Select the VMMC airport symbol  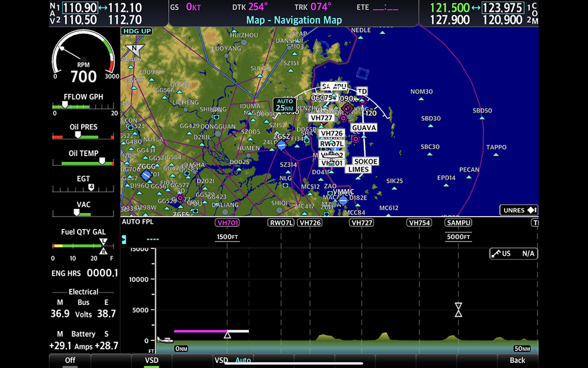pyautogui.click(x=343, y=201)
